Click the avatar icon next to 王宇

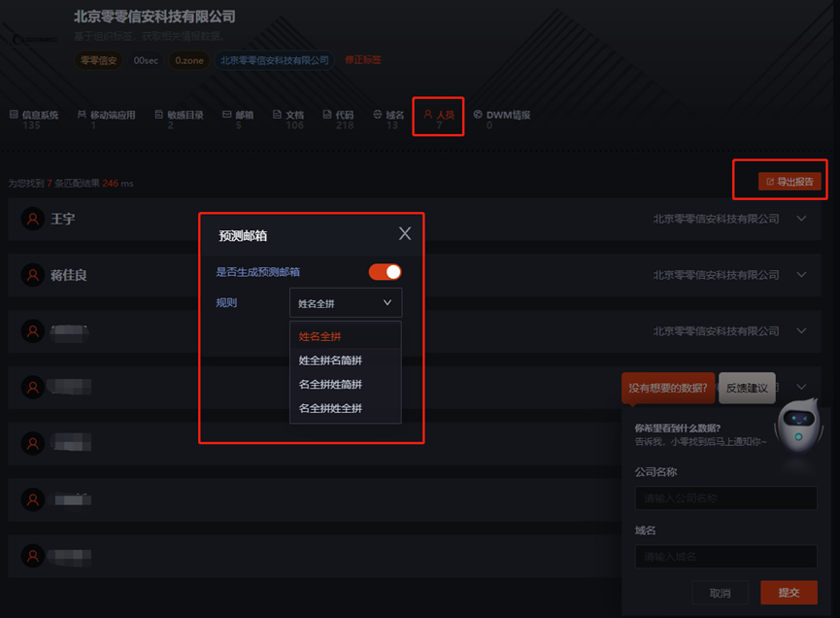coord(34,220)
